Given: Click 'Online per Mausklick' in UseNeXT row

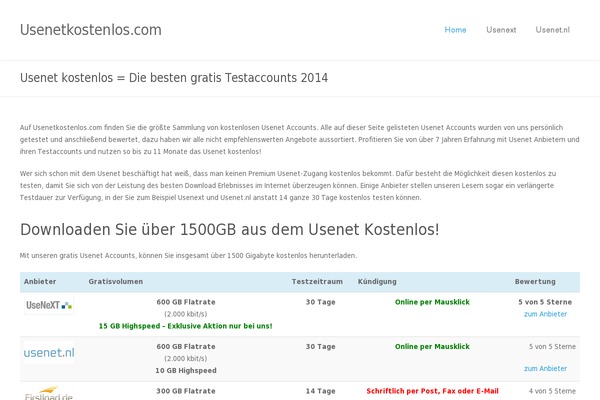Looking at the screenshot, I should tap(432, 302).
